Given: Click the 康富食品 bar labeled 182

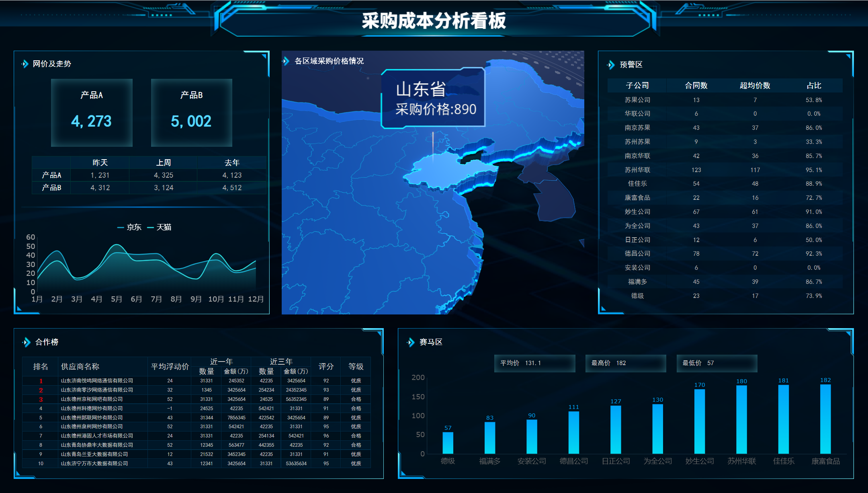Looking at the screenshot, I should 825,419.
